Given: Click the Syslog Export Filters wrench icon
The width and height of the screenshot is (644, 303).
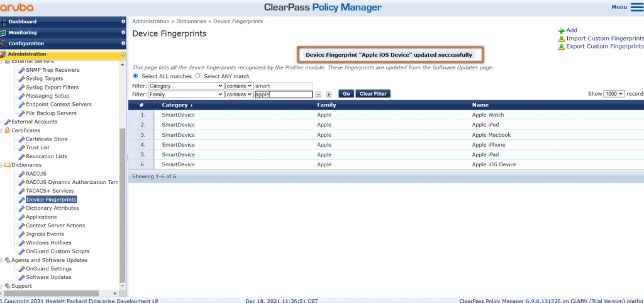Looking at the screenshot, I should click(x=22, y=88).
